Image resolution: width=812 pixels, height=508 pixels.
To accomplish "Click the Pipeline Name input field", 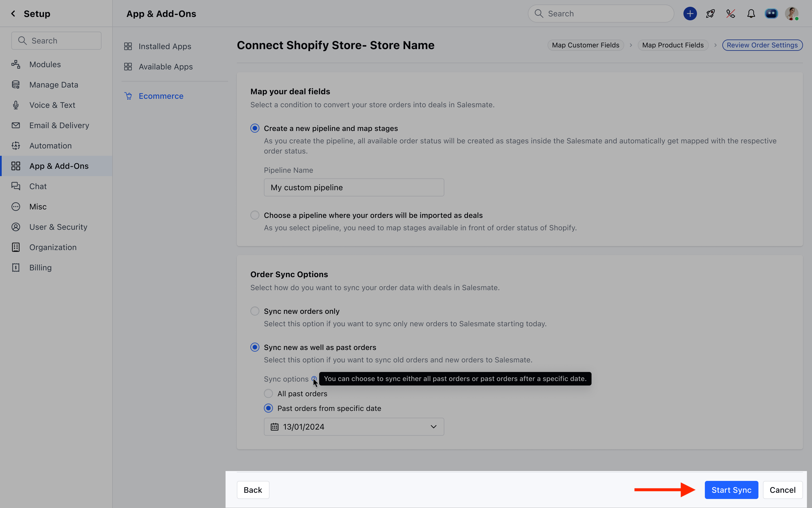I will [x=354, y=187].
